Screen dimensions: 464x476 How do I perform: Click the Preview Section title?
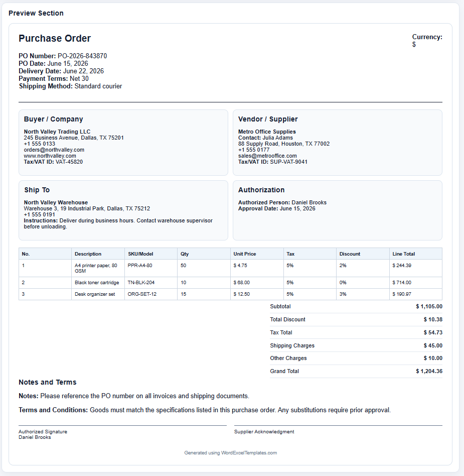[36, 13]
